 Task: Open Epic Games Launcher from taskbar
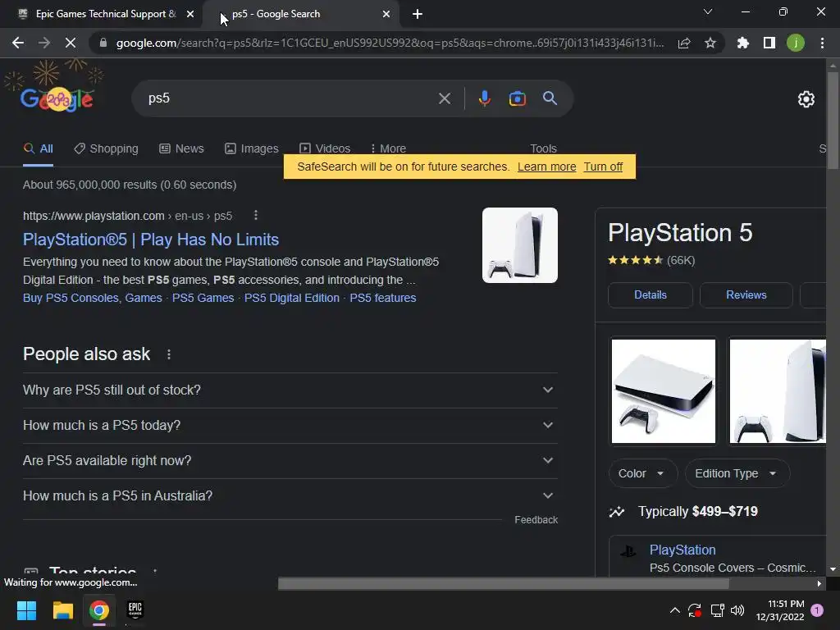(135, 610)
